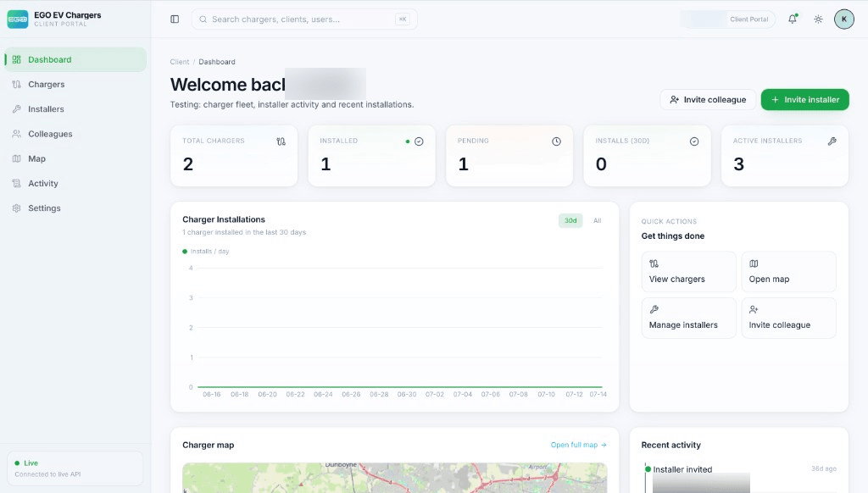This screenshot has height=493, width=868.
Task: Click the Total Chargers card icon
Action: click(281, 141)
